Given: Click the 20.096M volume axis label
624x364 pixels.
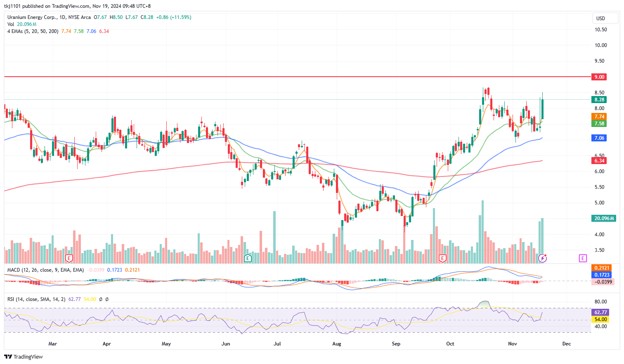Looking at the screenshot, I should [x=603, y=218].
